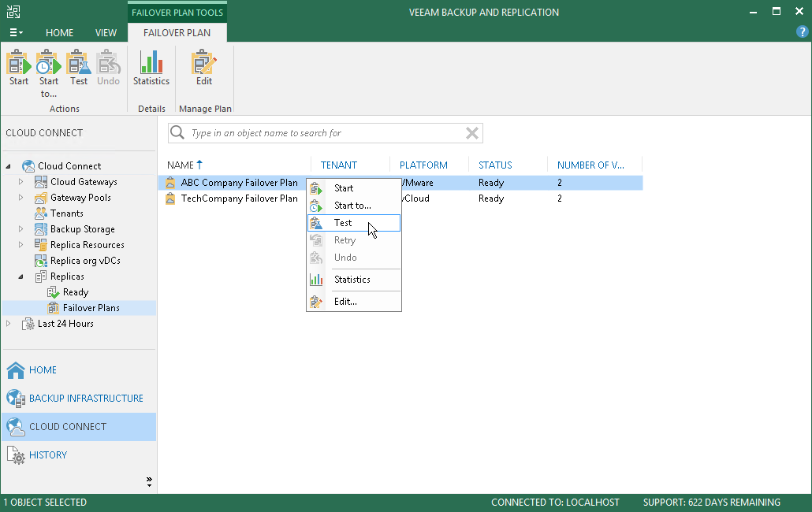The height and width of the screenshot is (512, 812).
Task: Select Cloud Gateways in the tree
Action: [84, 181]
